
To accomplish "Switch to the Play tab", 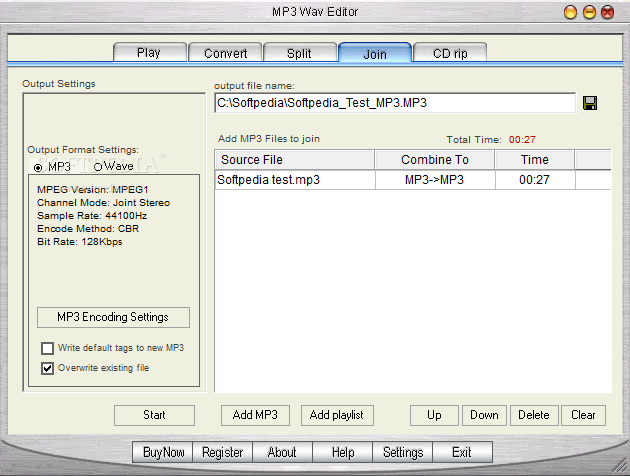I will [149, 53].
